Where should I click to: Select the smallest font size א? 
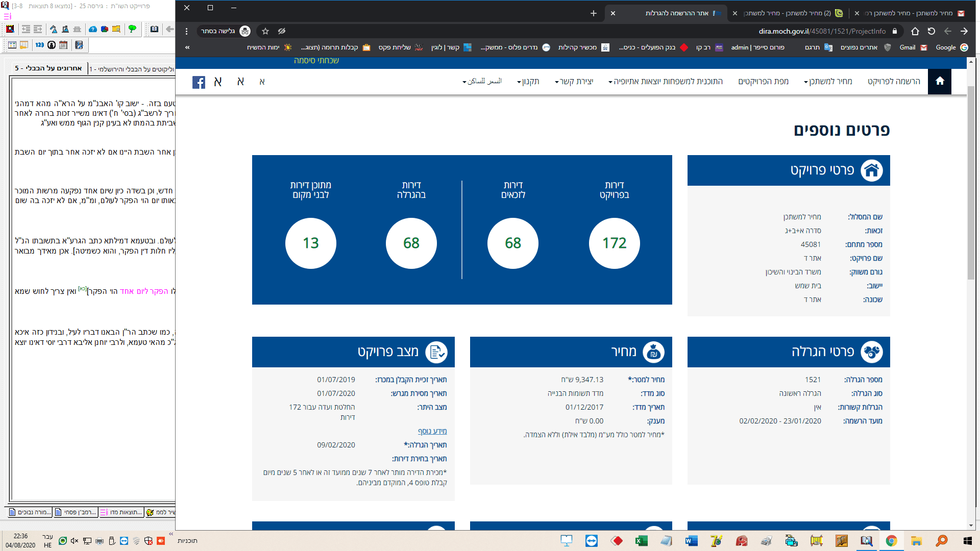click(262, 82)
